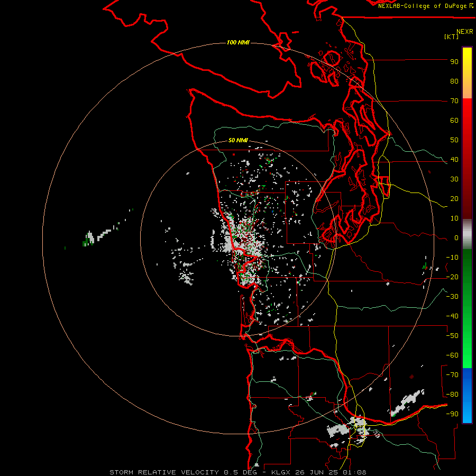The image size is (476, 476).
Task: Click the -70 knot scale label
Action: click(452, 375)
